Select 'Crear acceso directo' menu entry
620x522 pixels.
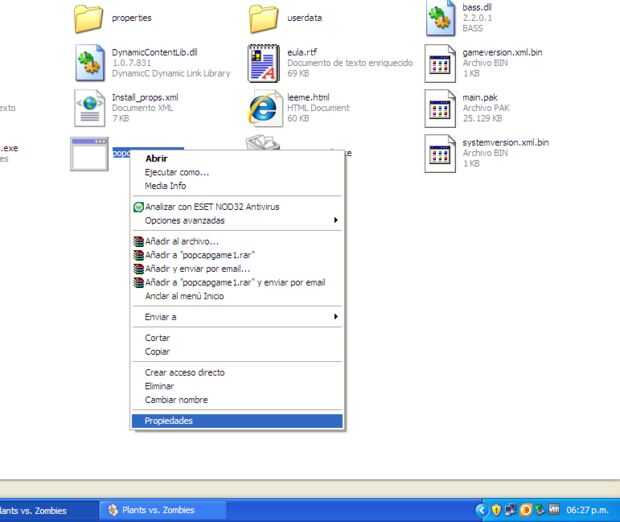click(x=237, y=373)
